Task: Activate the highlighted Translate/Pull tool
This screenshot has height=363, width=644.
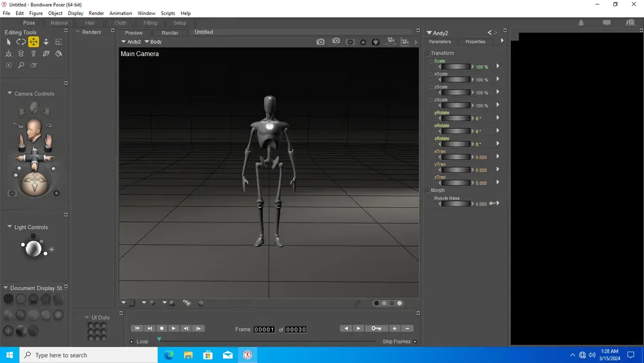Action: [33, 41]
